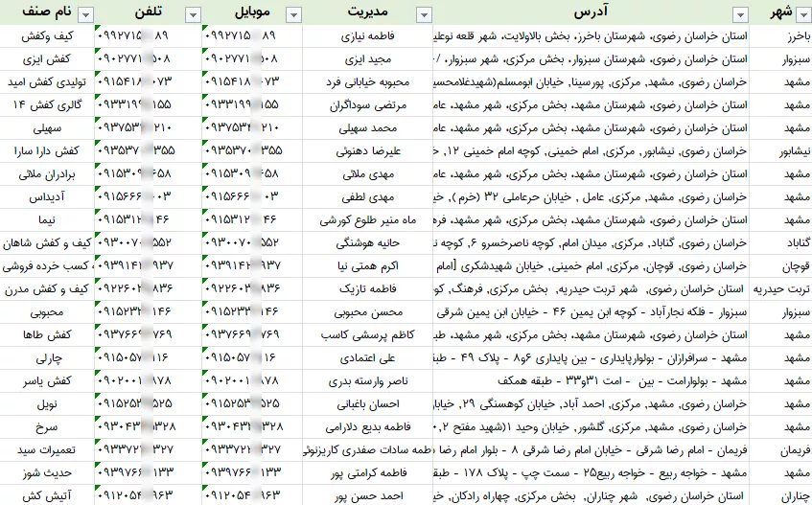Select the cell علیرضا دهنوئی
The height and width of the screenshot is (505, 812).
pos(368,151)
